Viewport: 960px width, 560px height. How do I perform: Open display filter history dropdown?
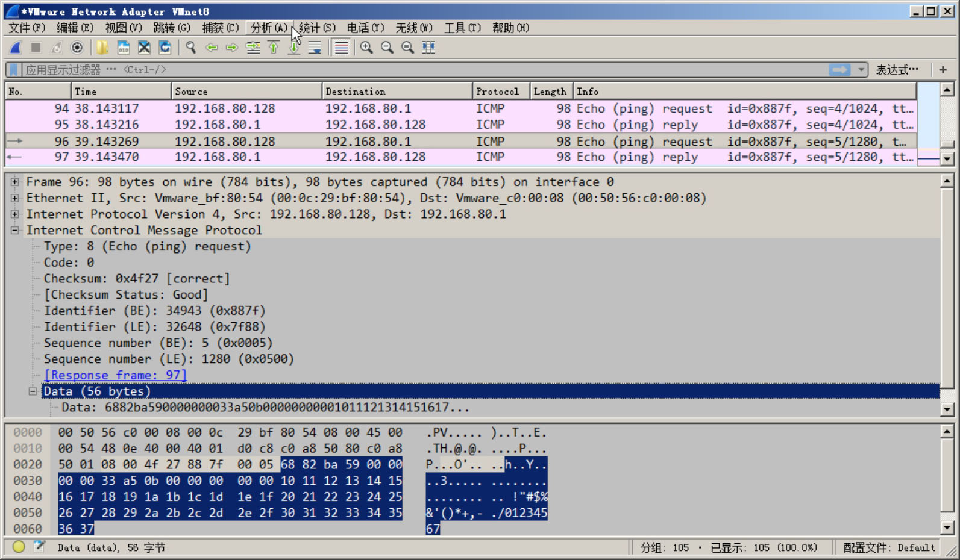click(x=861, y=70)
